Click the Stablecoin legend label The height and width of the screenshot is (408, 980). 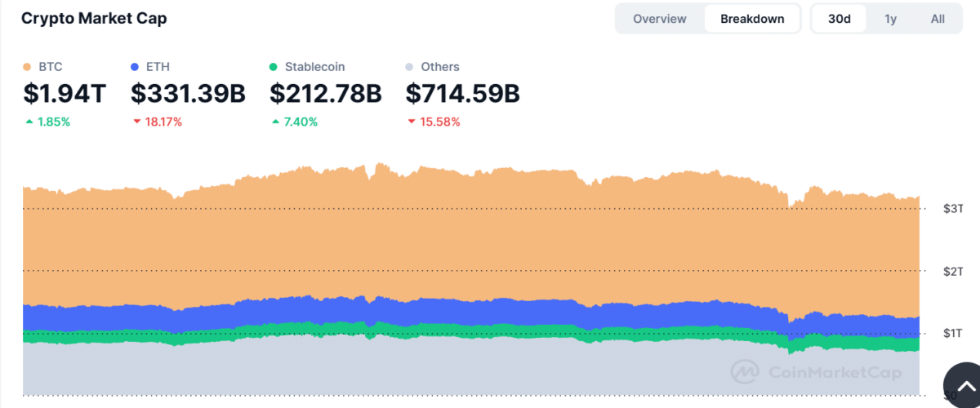[x=314, y=67]
